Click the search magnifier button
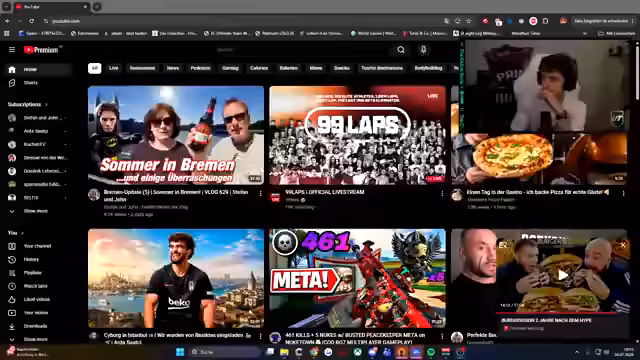640x360 pixels. (401, 50)
